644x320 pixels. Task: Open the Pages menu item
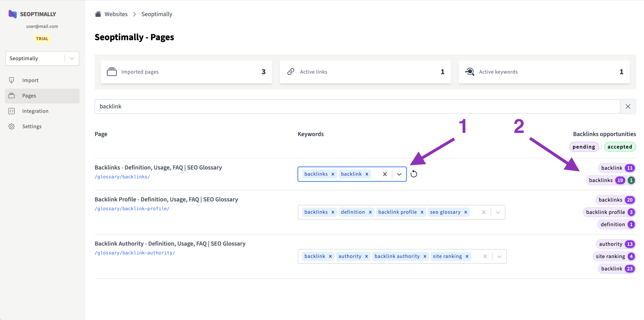click(x=42, y=96)
